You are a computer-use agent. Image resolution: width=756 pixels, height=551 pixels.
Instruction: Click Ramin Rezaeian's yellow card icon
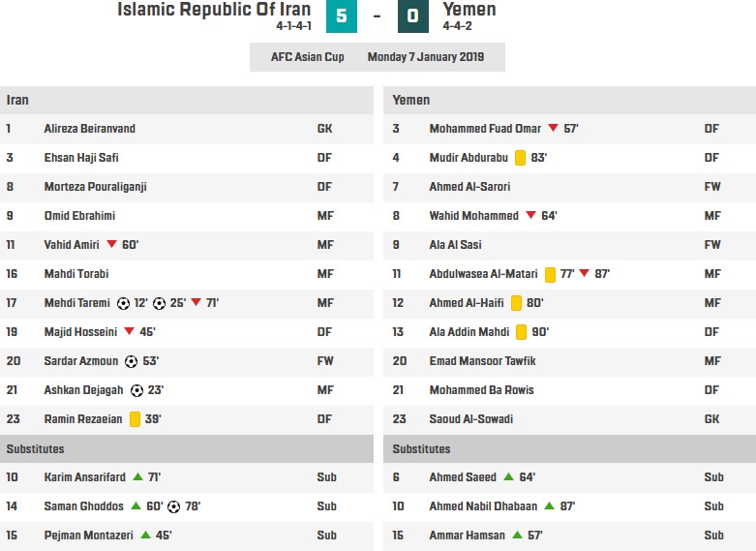[135, 419]
